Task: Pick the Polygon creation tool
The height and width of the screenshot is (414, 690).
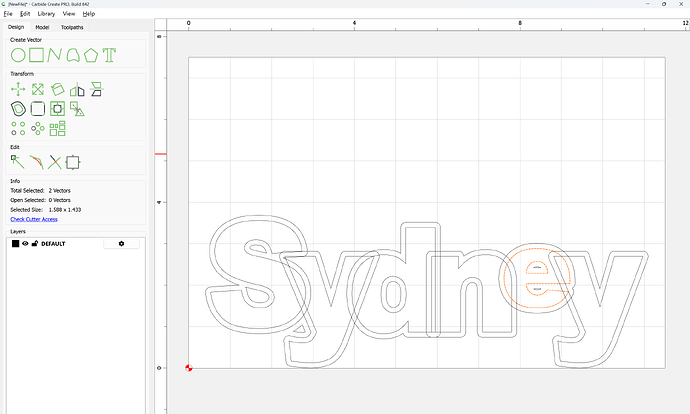Action: click(x=91, y=54)
